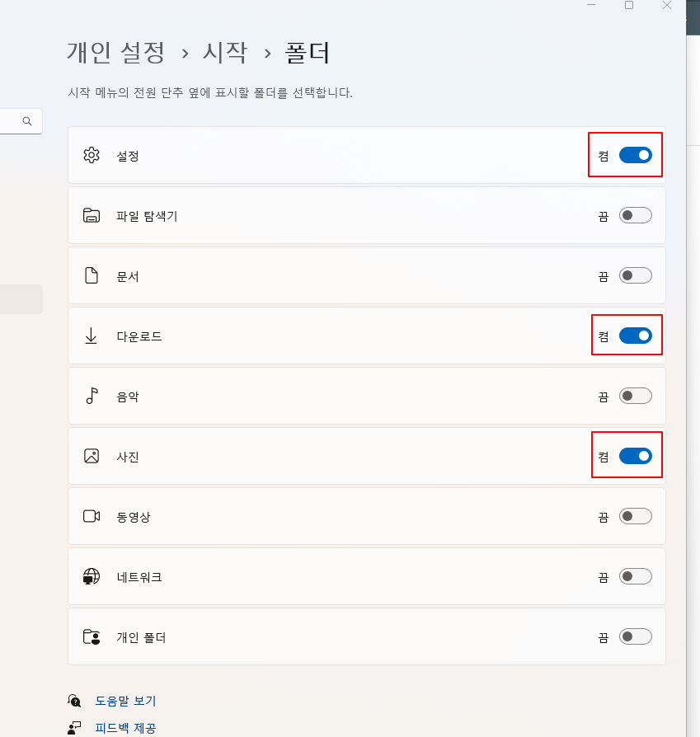Enable the 네트워크 toggle
Screen dimensions: 700x737
tap(635, 576)
